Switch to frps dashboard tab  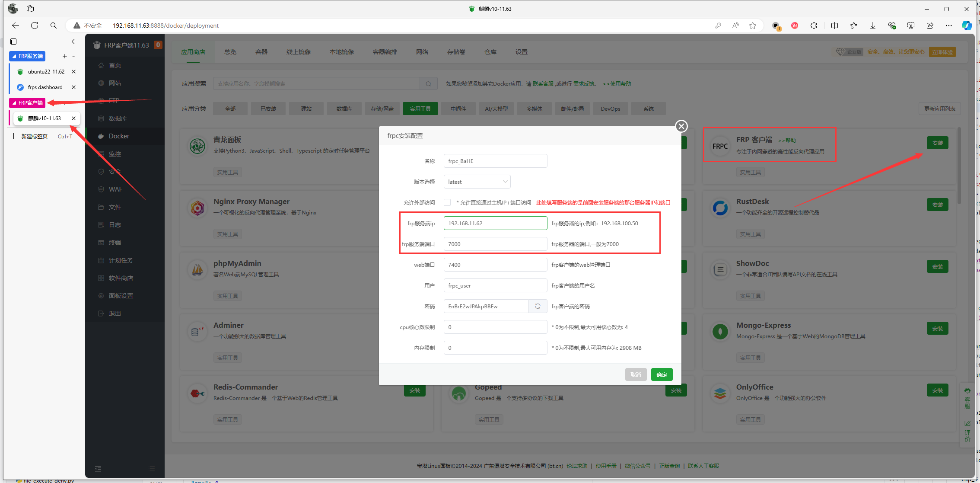[45, 87]
